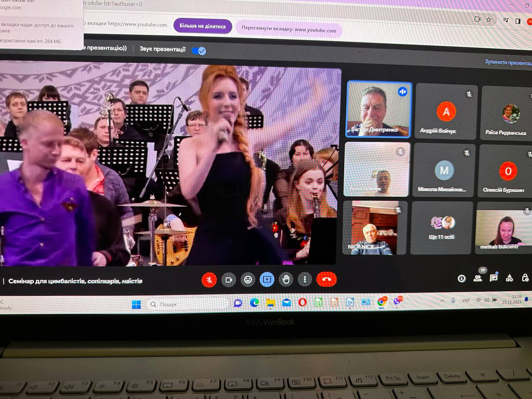This screenshot has width=532, height=399.
Task: Select Андрій Войчук participant tile
Action: [x=446, y=111]
